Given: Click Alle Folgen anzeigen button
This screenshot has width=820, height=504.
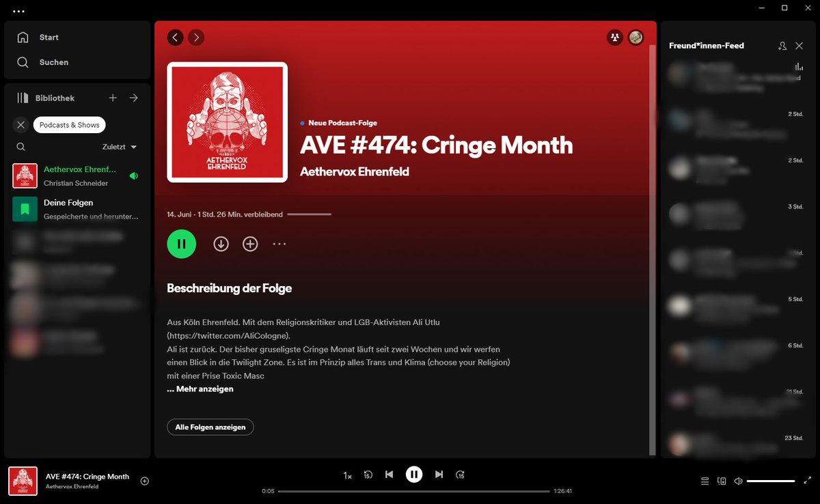Looking at the screenshot, I should pyautogui.click(x=210, y=427).
